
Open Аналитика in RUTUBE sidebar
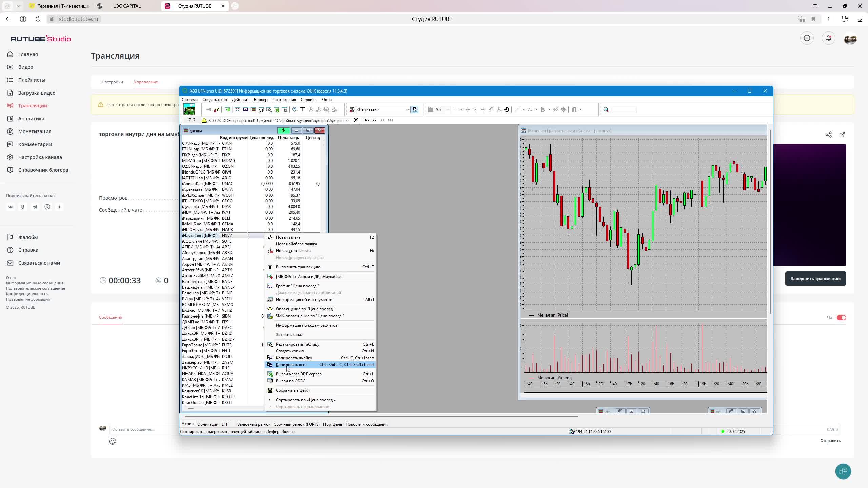tap(31, 119)
